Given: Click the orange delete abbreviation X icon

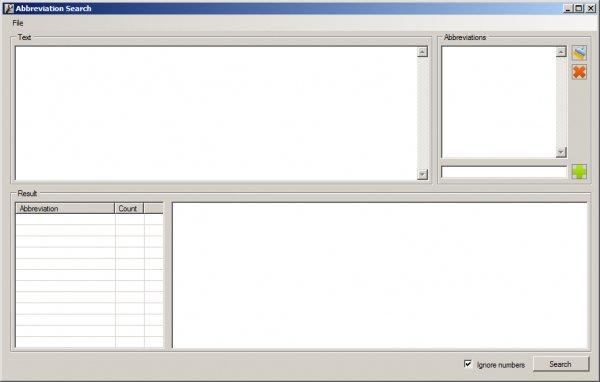Looking at the screenshot, I should (579, 72).
